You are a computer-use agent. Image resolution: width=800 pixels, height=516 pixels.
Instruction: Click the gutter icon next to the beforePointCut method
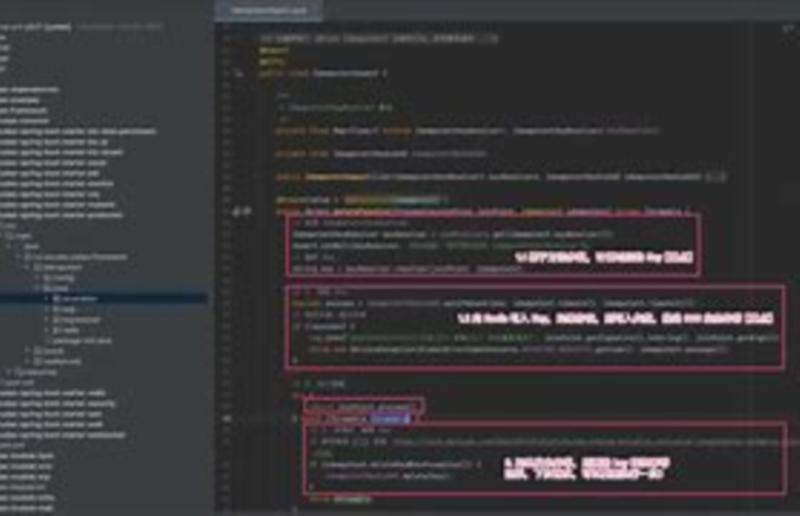pyautogui.click(x=238, y=212)
